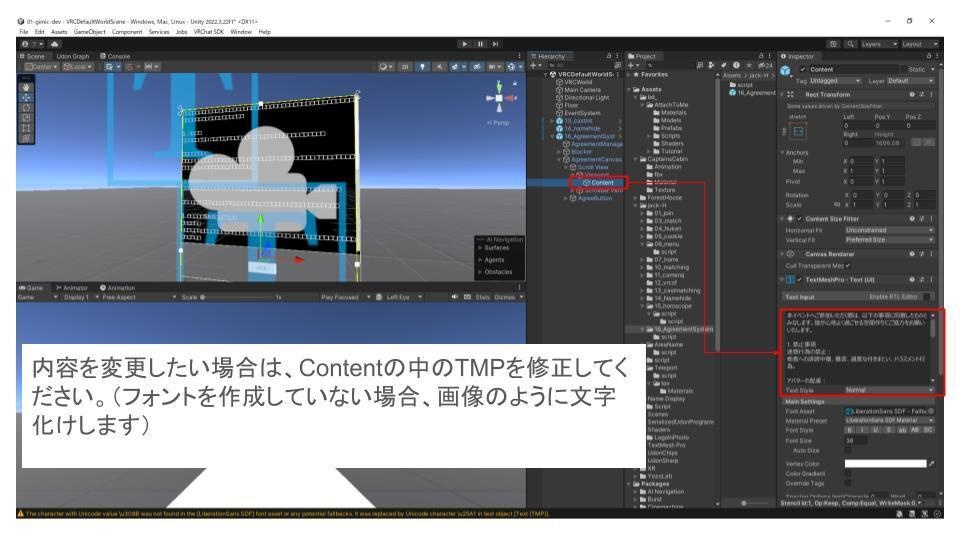Open the Layout dropdown
Viewport: 960px width, 540px height.
coord(919,44)
